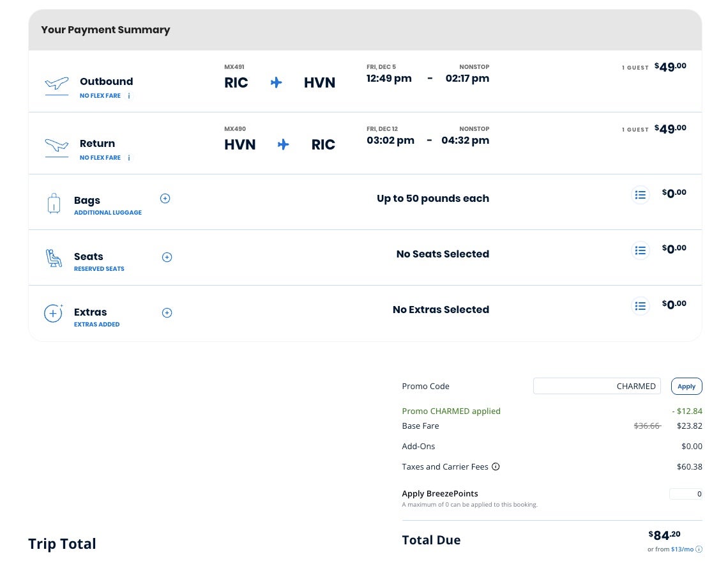Click the Promo Code input field
This screenshot has height=568, width=728.
[x=596, y=386]
